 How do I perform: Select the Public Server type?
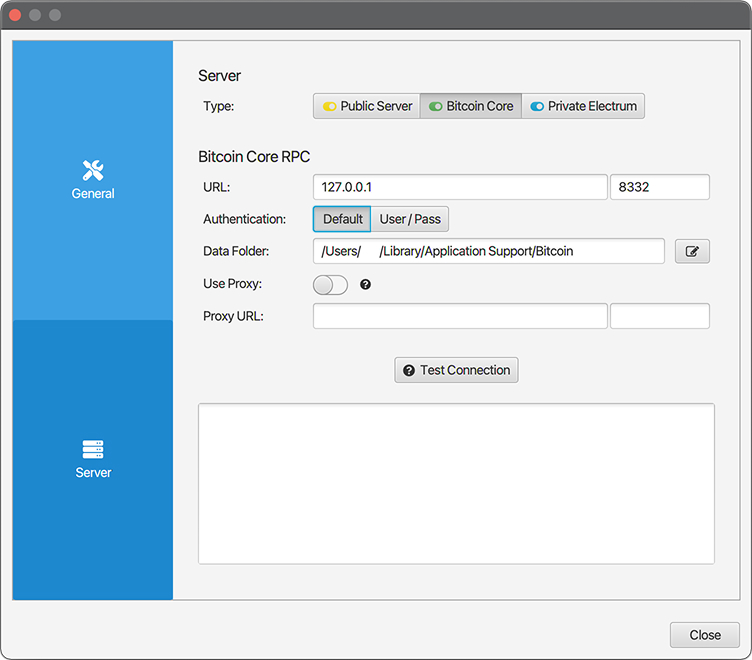coord(367,106)
